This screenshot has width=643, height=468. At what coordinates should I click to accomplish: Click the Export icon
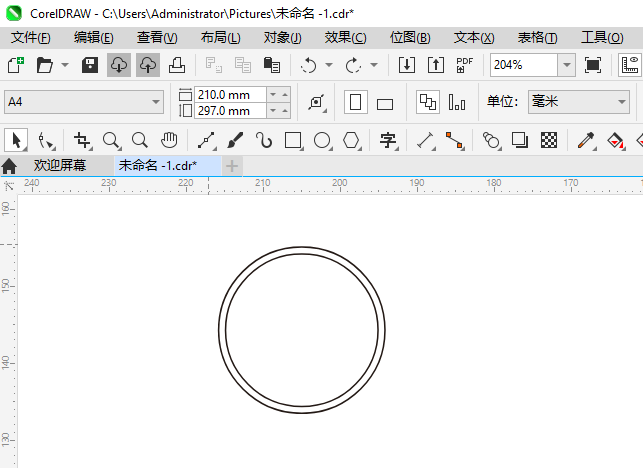click(436, 65)
